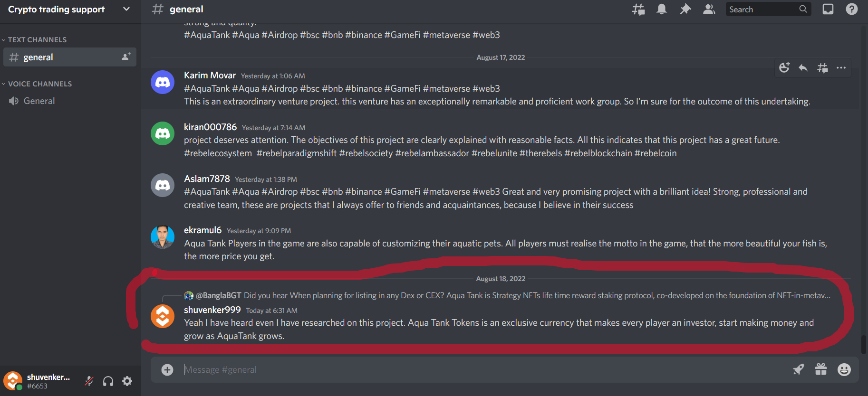Screen dimensions: 868x396
Task: Create thread from the hovered message
Action: (822, 67)
